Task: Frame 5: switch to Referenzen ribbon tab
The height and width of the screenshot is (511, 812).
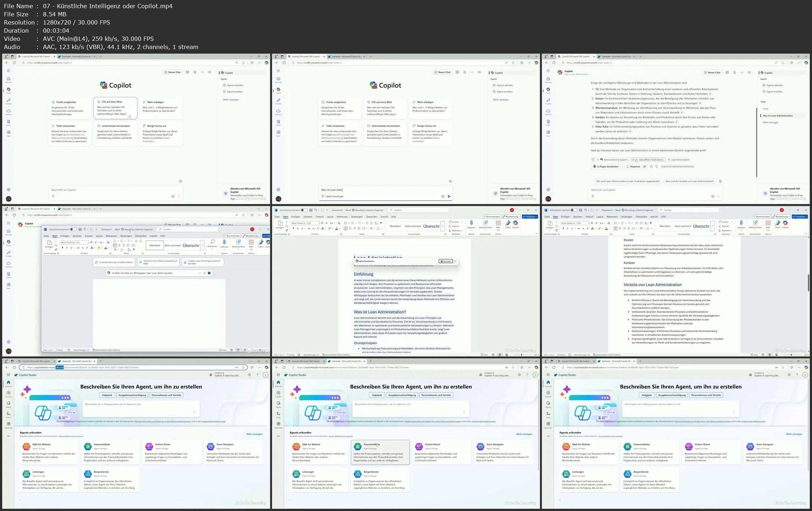Action: (342, 217)
